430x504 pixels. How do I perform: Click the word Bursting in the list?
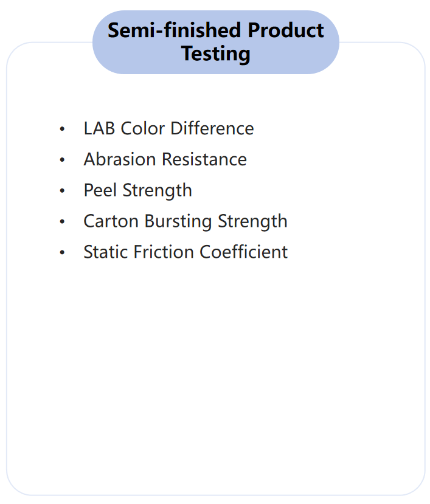[x=178, y=221]
